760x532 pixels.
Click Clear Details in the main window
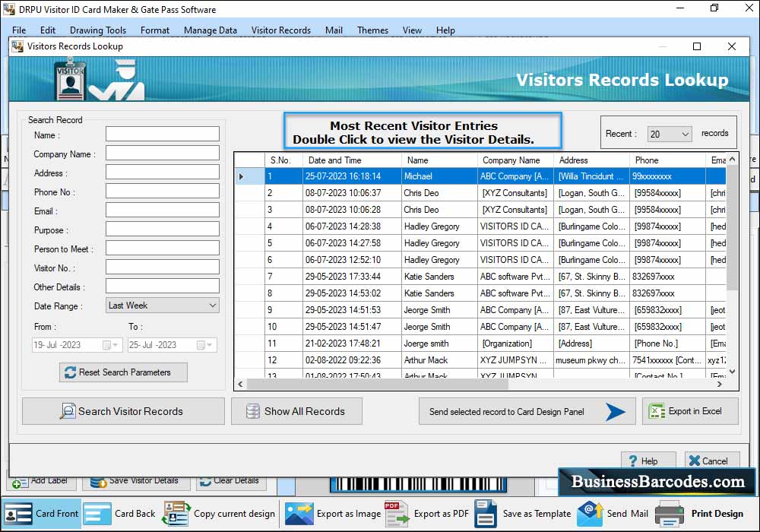[x=231, y=482]
